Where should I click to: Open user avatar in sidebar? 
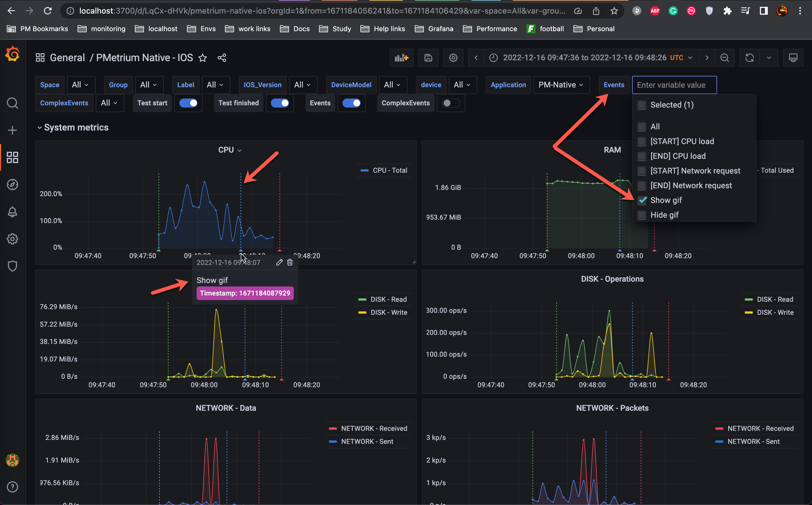point(12,460)
